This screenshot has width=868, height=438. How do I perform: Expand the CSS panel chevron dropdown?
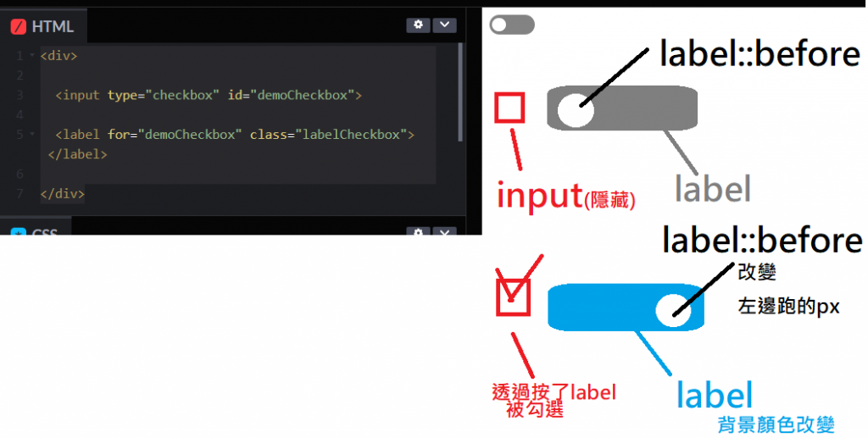444,231
